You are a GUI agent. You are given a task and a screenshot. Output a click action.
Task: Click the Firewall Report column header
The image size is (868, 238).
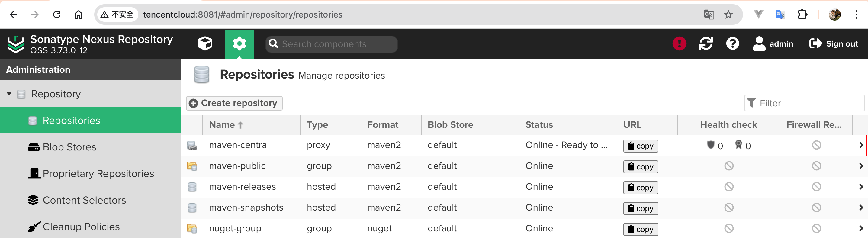point(816,125)
